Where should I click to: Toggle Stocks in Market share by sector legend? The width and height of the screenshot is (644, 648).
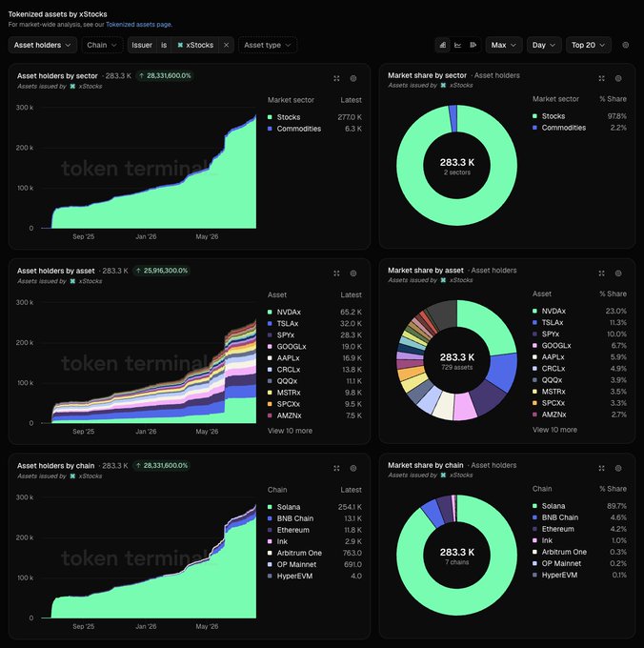[579, 116]
